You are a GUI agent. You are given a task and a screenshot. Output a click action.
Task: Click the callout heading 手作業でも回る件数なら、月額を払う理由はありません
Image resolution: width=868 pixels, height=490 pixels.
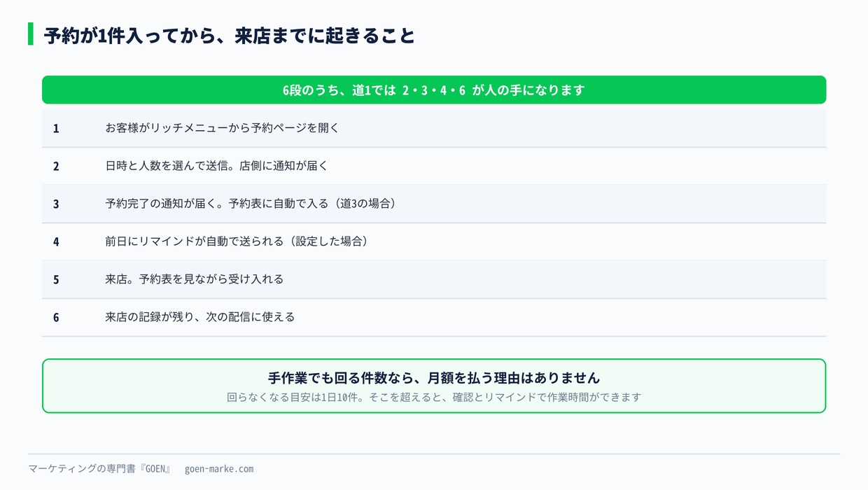coord(434,377)
